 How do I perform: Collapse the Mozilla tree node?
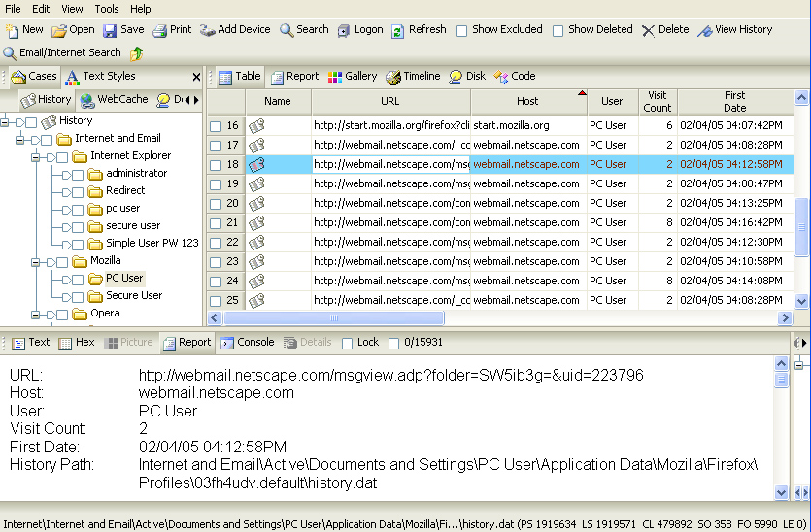pyautogui.click(x=36, y=261)
